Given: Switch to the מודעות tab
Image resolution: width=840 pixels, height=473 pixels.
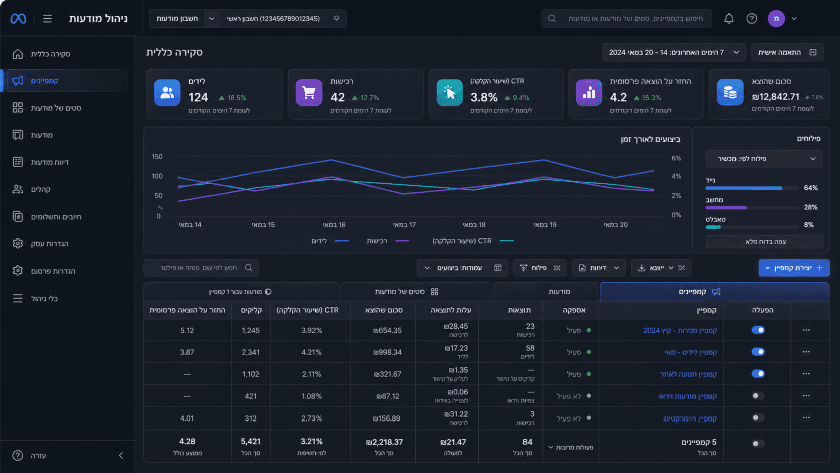Looking at the screenshot, I should pos(546,292).
